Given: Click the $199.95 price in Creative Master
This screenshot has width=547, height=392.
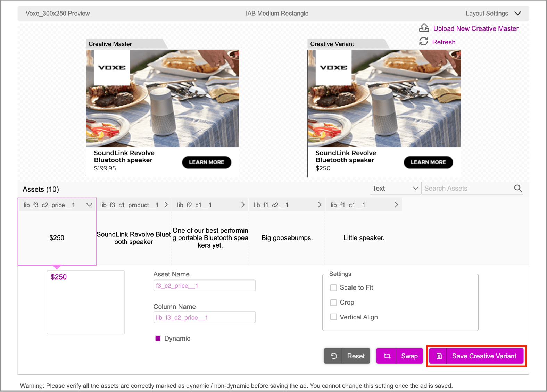Looking at the screenshot, I should pos(105,168).
